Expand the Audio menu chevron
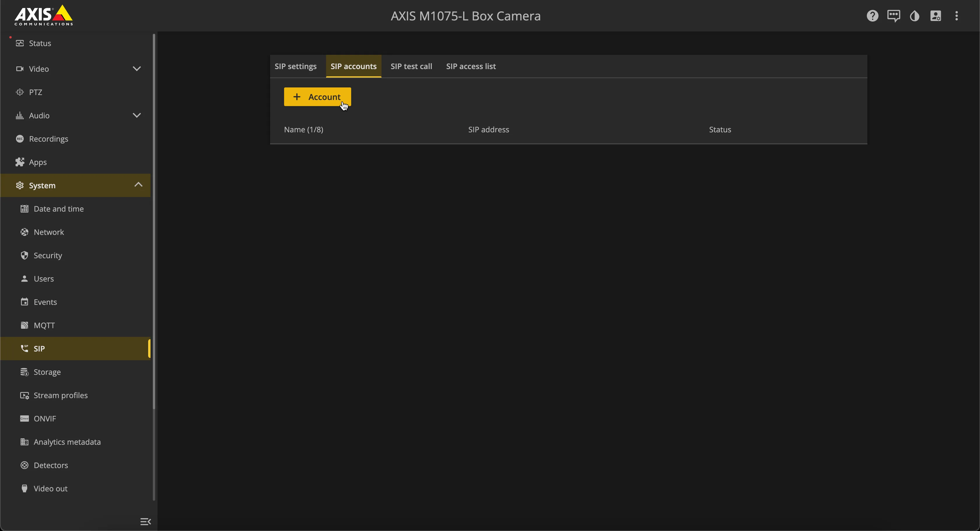The image size is (980, 531). click(136, 115)
